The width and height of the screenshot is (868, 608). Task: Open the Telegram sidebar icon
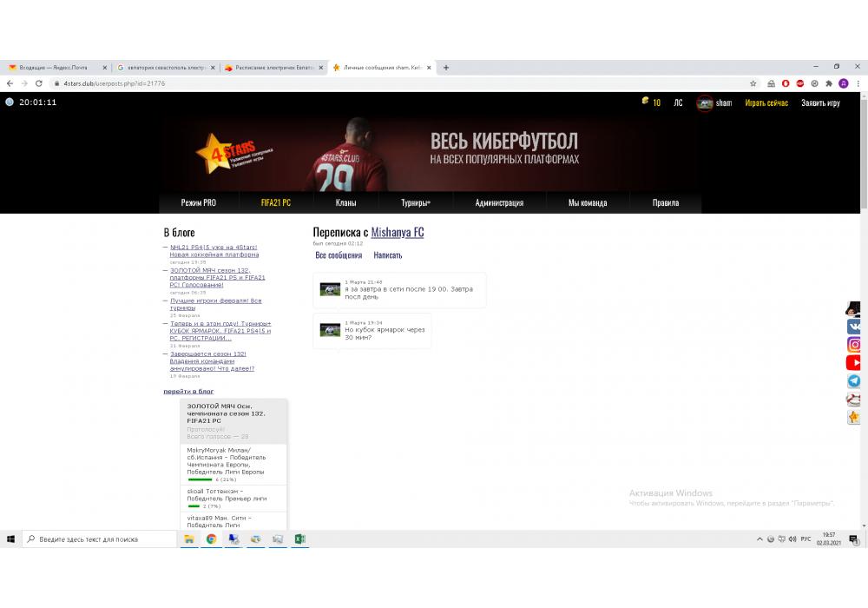click(x=853, y=381)
